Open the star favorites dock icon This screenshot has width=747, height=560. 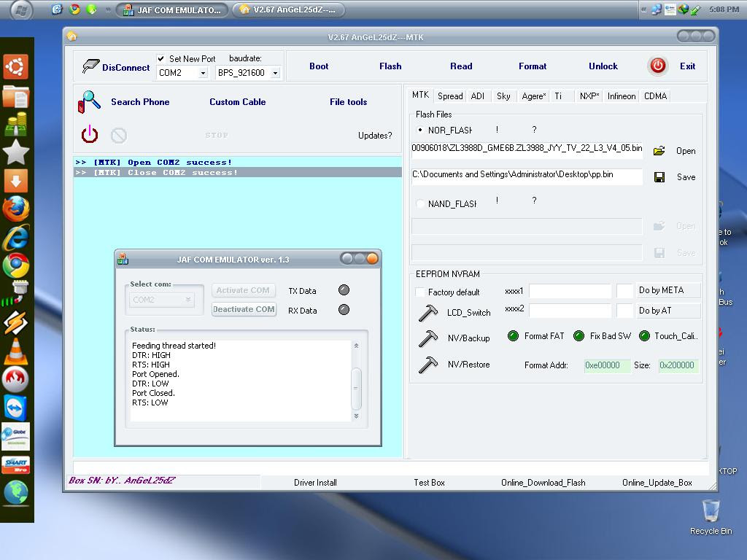[x=16, y=152]
